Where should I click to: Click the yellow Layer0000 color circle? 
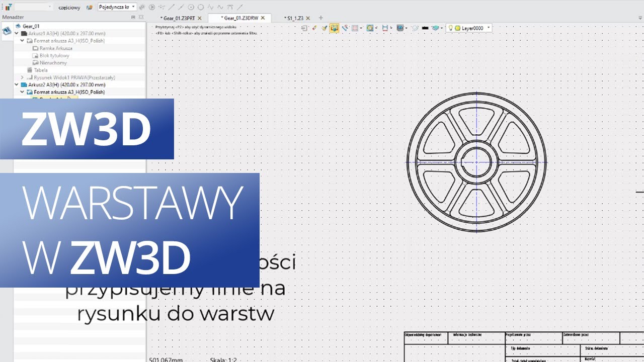[457, 28]
